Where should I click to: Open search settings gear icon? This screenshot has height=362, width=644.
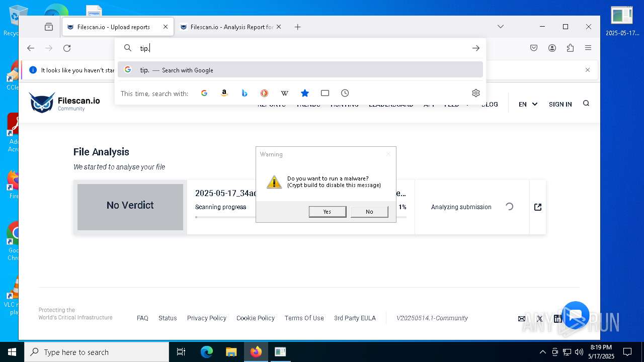tap(476, 93)
